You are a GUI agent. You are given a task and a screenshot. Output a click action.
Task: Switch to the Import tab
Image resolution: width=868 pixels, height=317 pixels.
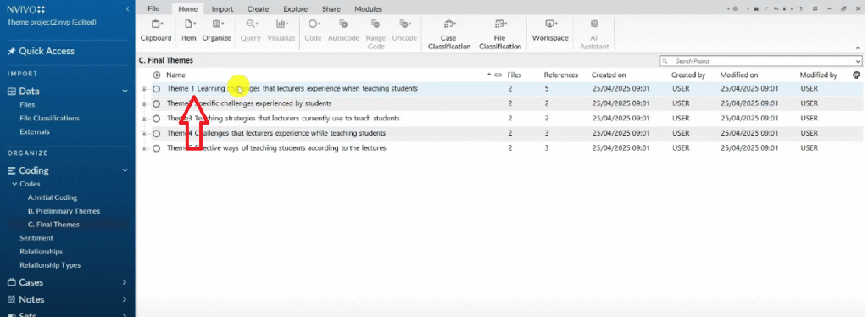(x=223, y=8)
